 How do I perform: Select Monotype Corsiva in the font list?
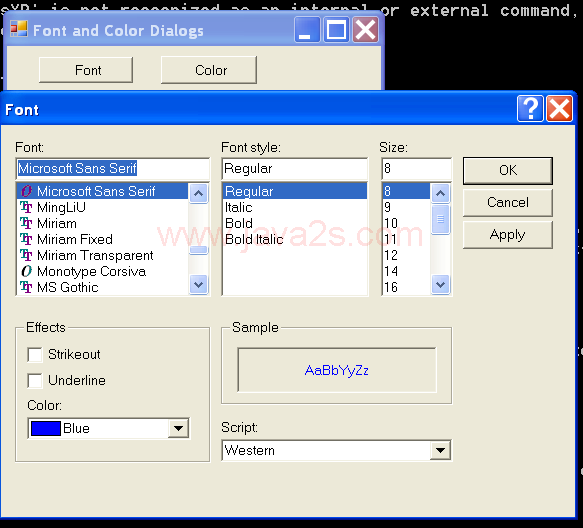click(103, 271)
